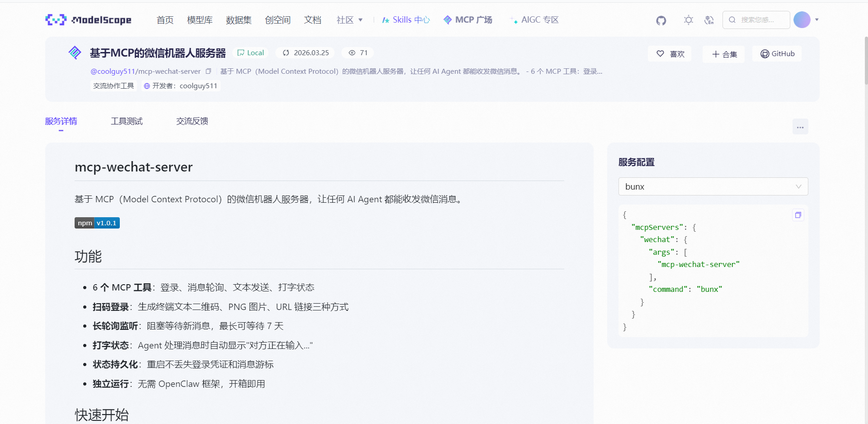
Task: Open the user avatar menu
Action: coord(802,20)
